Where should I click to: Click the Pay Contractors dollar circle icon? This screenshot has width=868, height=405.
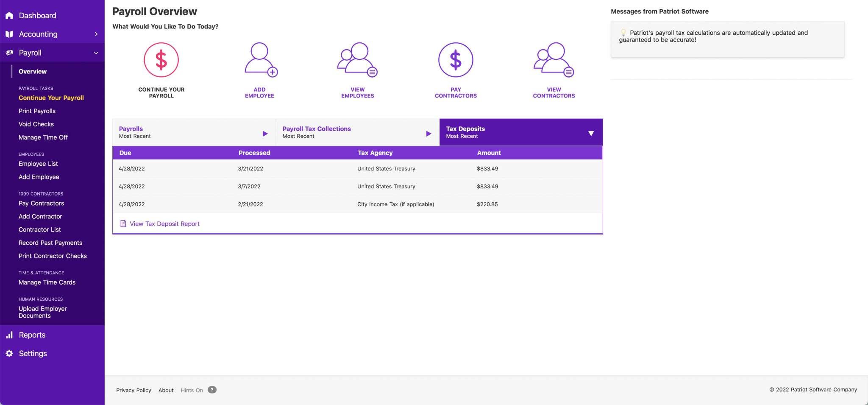[456, 60]
